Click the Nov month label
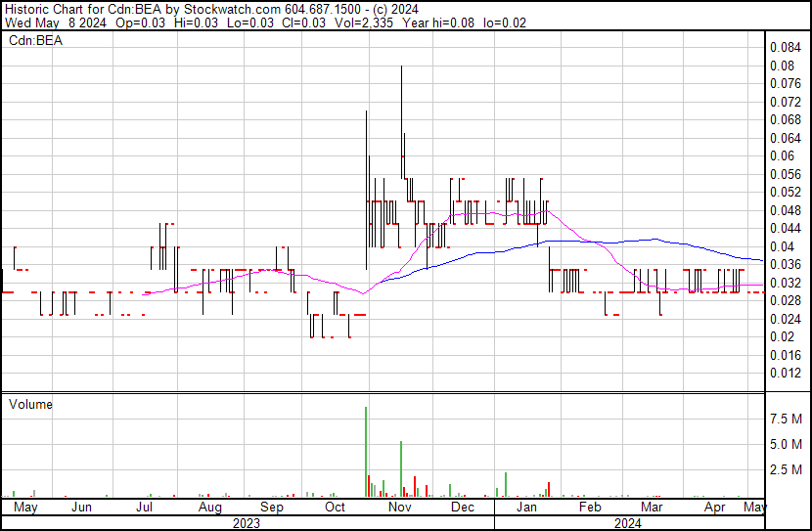Screen dimensions: 812x531 [400, 507]
